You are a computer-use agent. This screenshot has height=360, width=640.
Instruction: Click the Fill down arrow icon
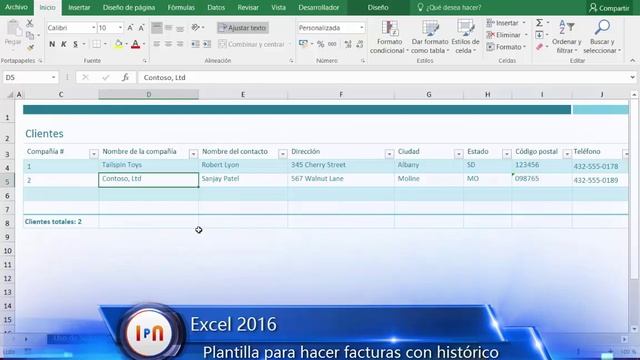[x=540, y=35]
